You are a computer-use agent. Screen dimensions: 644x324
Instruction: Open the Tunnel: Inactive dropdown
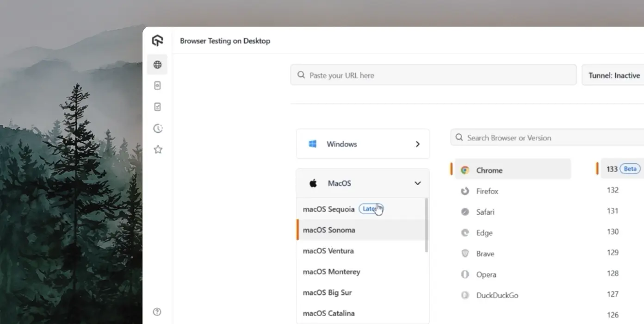click(x=613, y=75)
